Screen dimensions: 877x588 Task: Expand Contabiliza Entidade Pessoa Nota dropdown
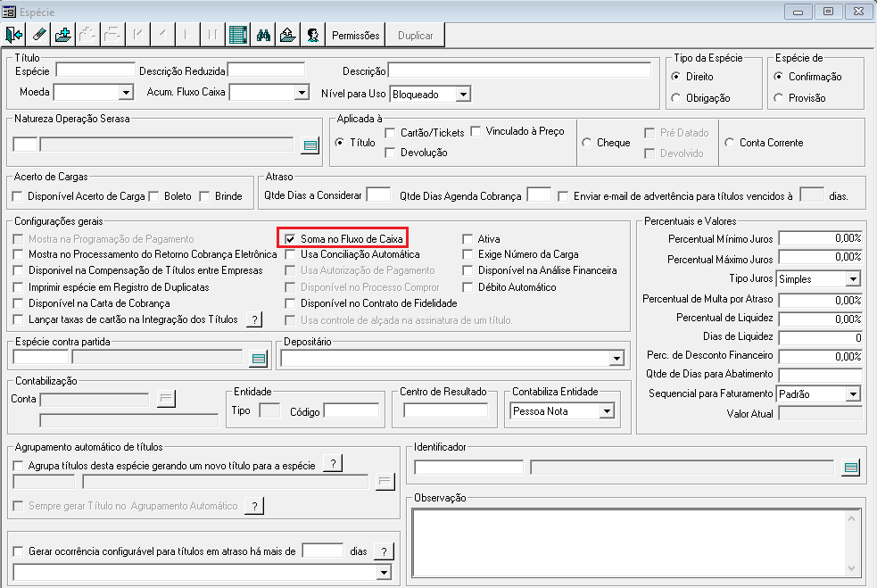[x=607, y=411]
